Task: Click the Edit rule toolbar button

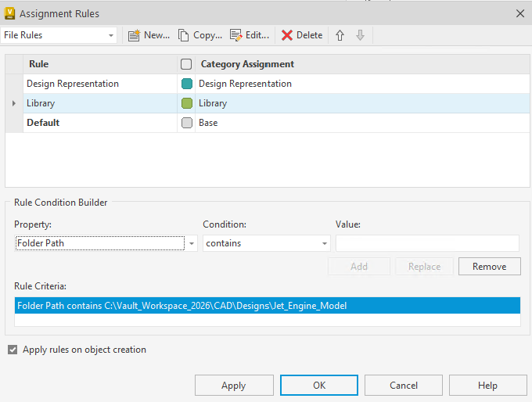Action: (250, 35)
